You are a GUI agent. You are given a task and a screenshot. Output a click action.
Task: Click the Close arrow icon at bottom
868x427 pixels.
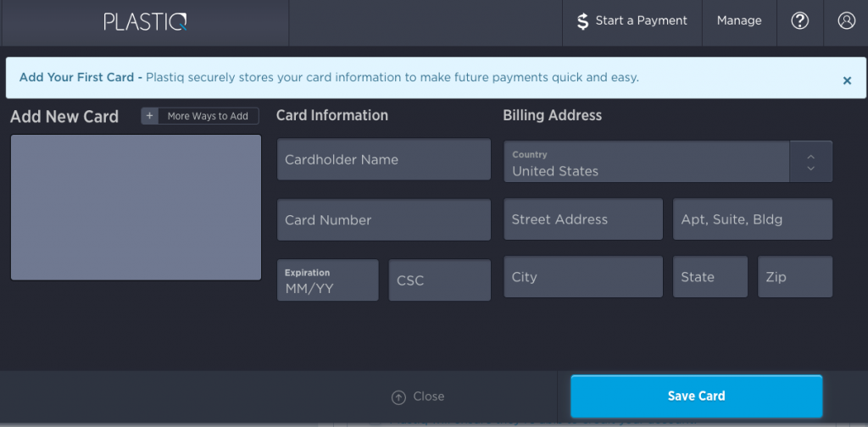(x=398, y=396)
